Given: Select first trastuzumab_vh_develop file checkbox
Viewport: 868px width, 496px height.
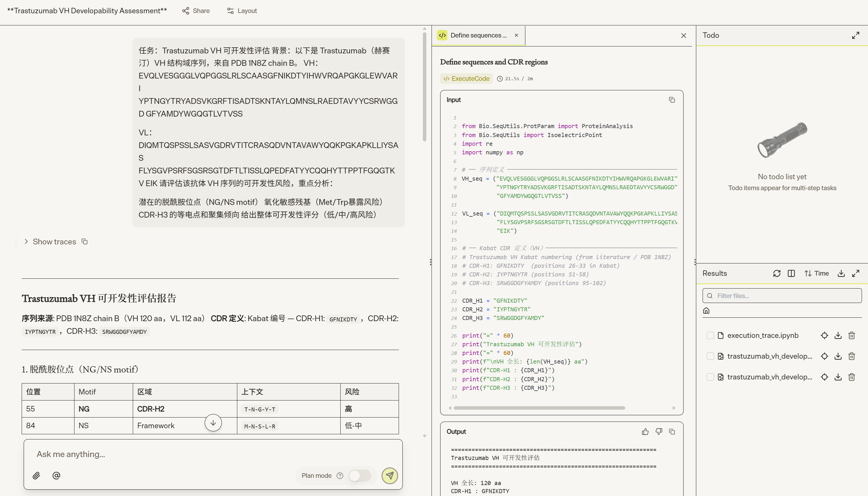Looking at the screenshot, I should point(710,356).
